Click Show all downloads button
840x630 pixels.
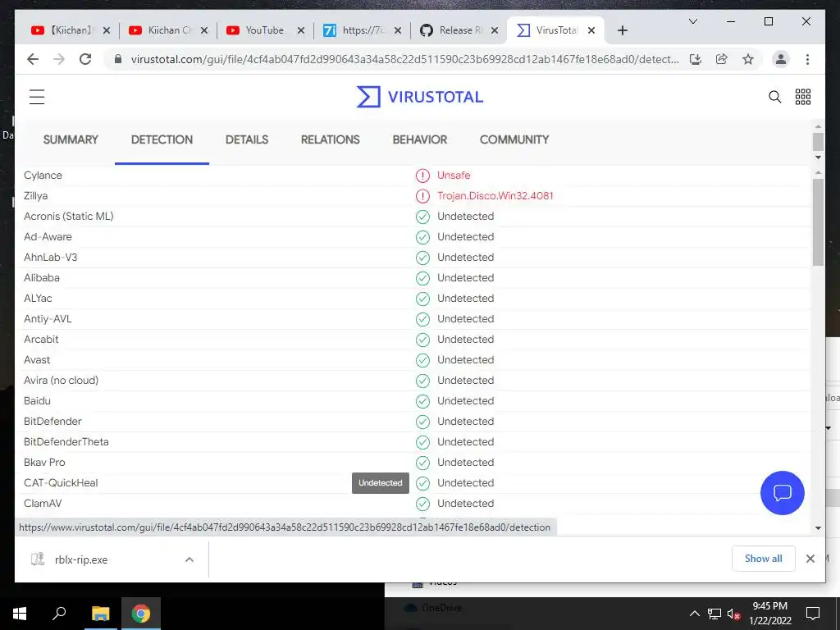pyautogui.click(x=763, y=559)
